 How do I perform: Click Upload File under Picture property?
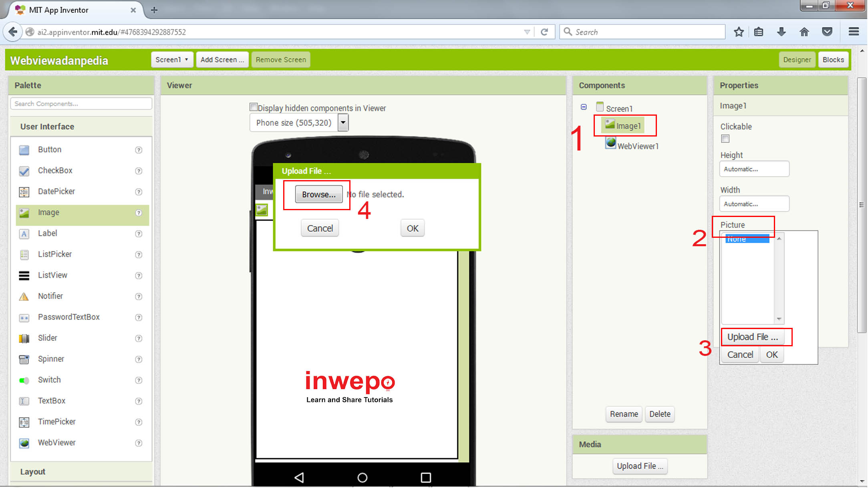(x=752, y=337)
